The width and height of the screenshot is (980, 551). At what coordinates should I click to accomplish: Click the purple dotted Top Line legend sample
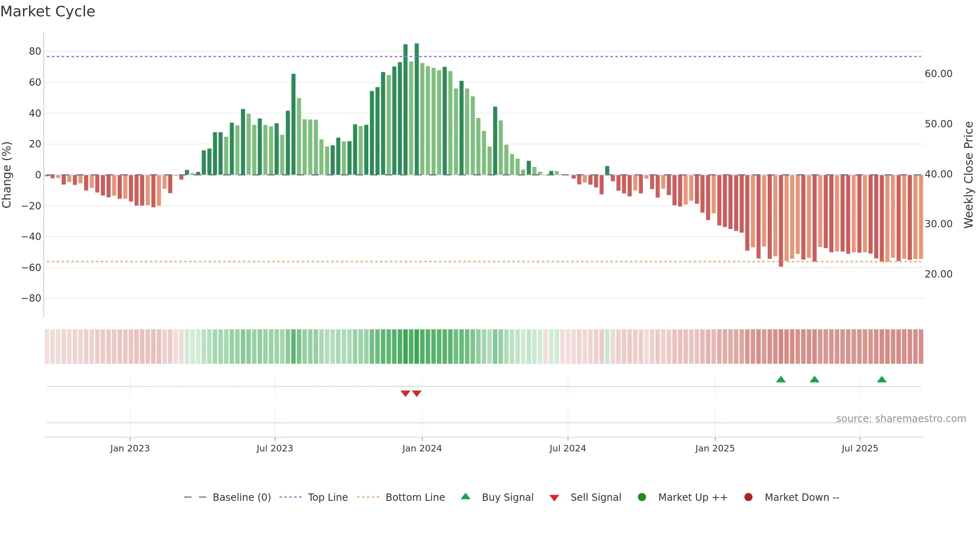[x=290, y=497]
